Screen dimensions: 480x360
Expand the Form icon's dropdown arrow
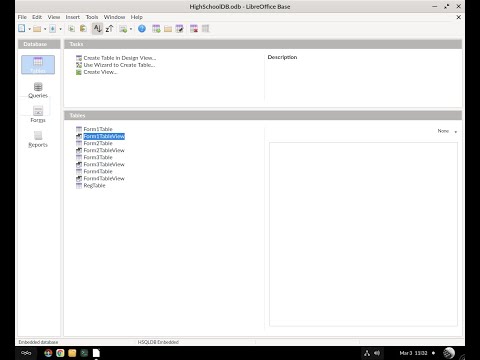click(x=131, y=29)
